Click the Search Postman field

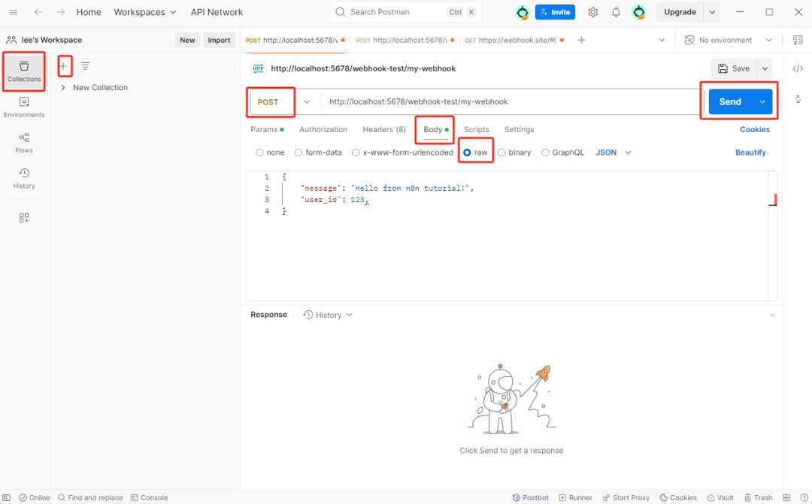[405, 12]
